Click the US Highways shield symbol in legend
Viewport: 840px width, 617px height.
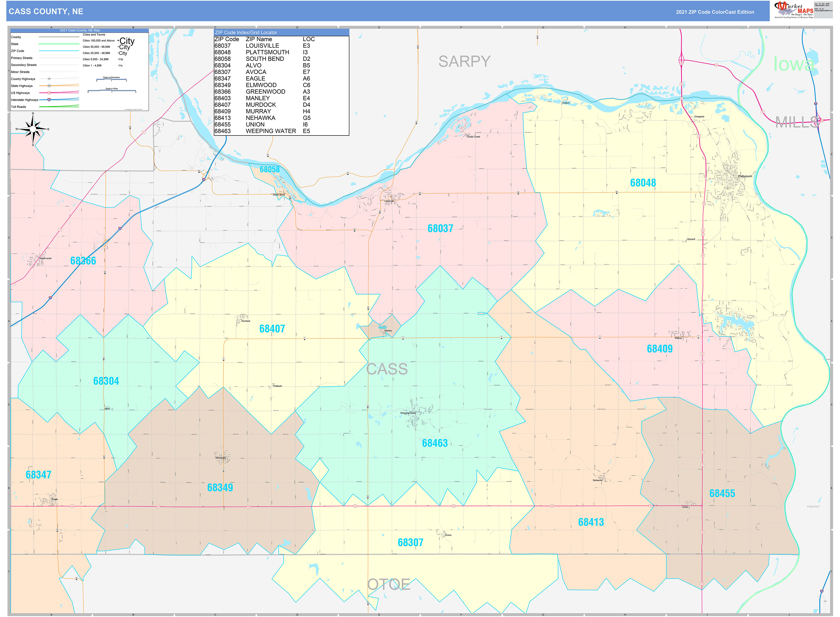pos(49,93)
